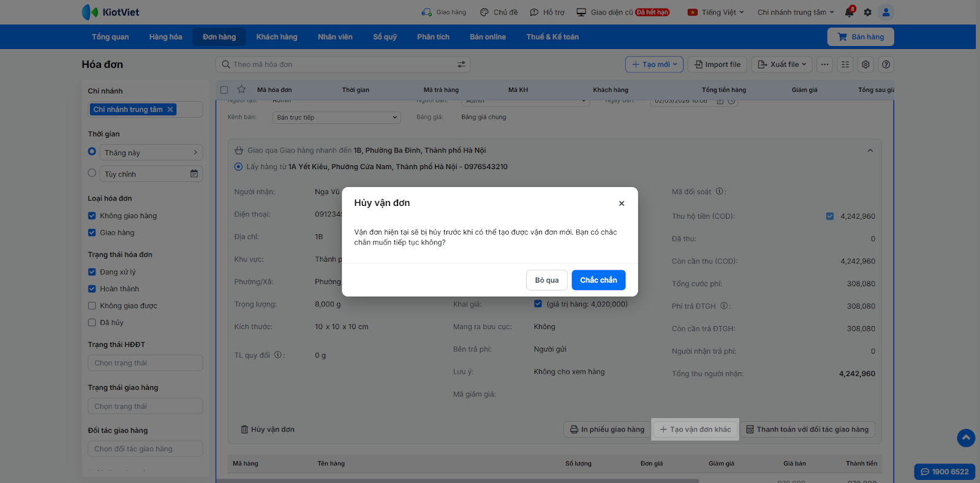The width and height of the screenshot is (980, 483).
Task: Open Sổ quỹ menu
Action: tap(385, 37)
